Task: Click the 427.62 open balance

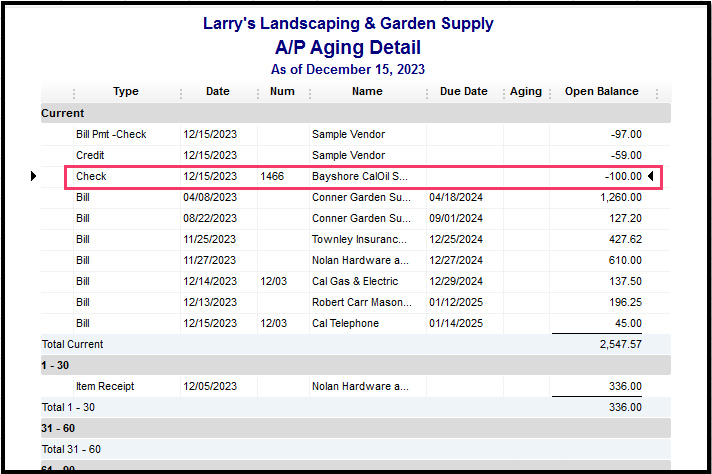Action: click(625, 239)
